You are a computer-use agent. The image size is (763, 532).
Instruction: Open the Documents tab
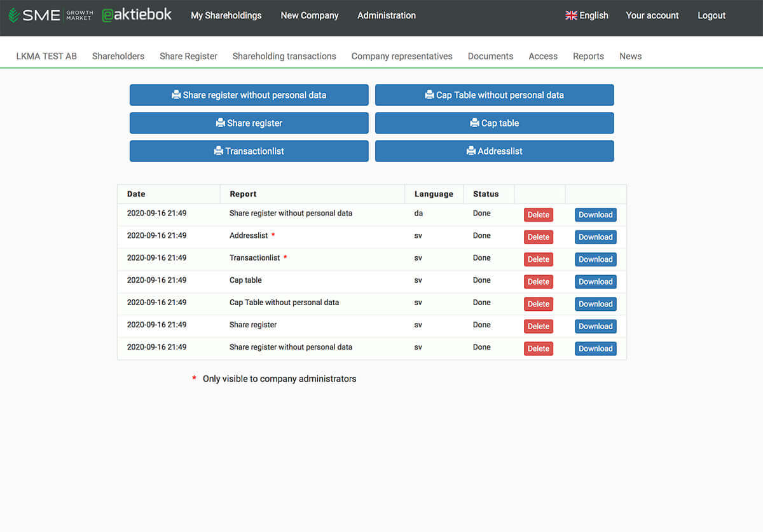(490, 56)
